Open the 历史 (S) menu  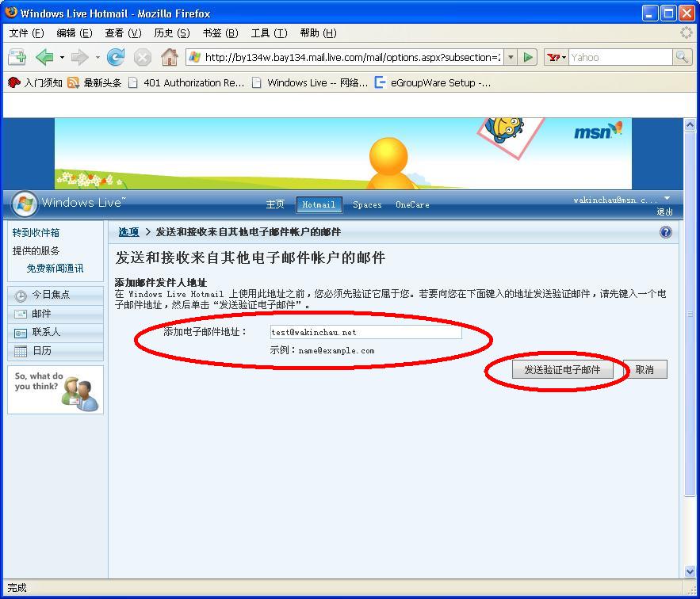(172, 33)
